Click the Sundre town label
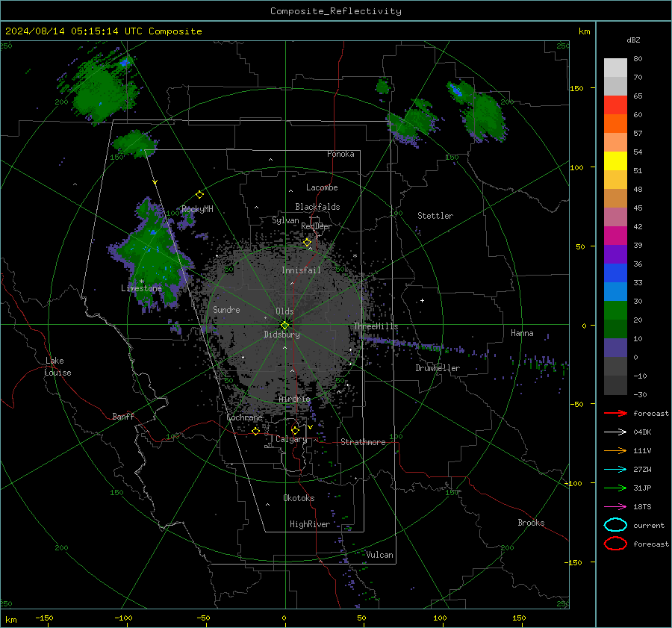Image resolution: width=672 pixels, height=628 pixels. click(226, 310)
